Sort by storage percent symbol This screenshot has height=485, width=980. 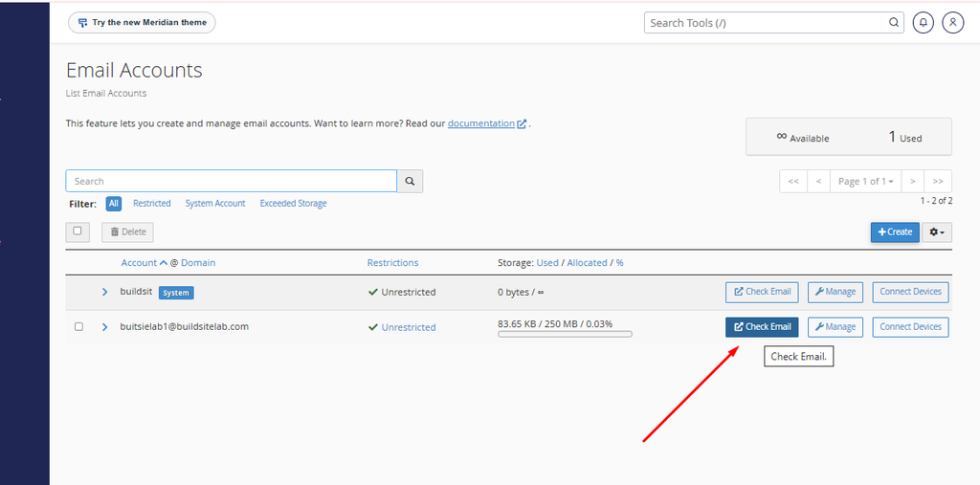[x=619, y=262]
